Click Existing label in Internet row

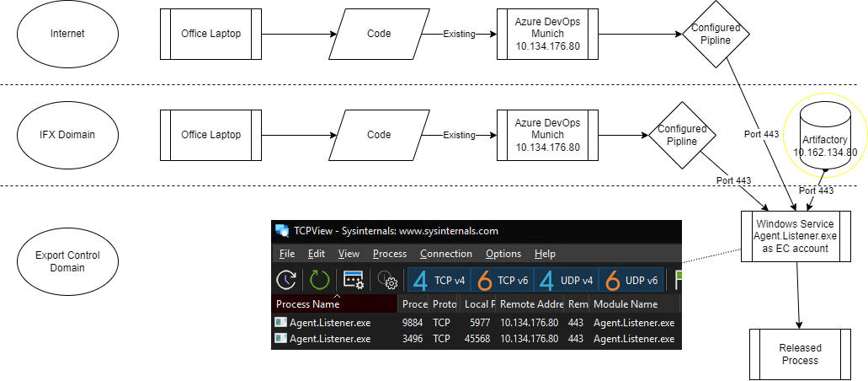[460, 34]
